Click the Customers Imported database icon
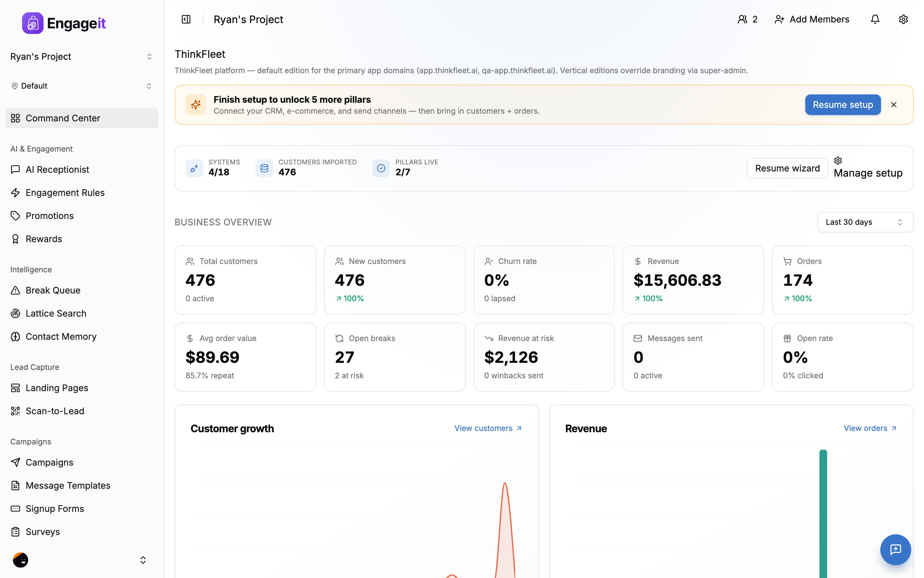The image size is (924, 578). pyautogui.click(x=264, y=168)
